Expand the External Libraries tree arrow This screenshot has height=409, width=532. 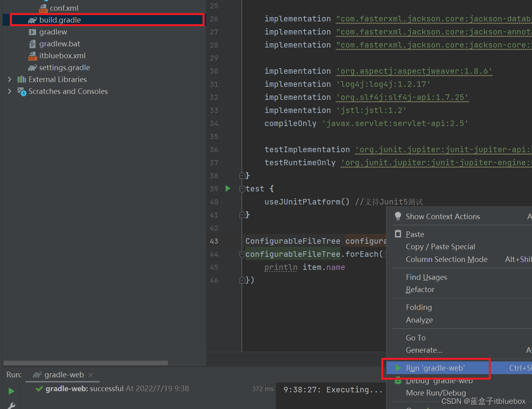tap(10, 79)
